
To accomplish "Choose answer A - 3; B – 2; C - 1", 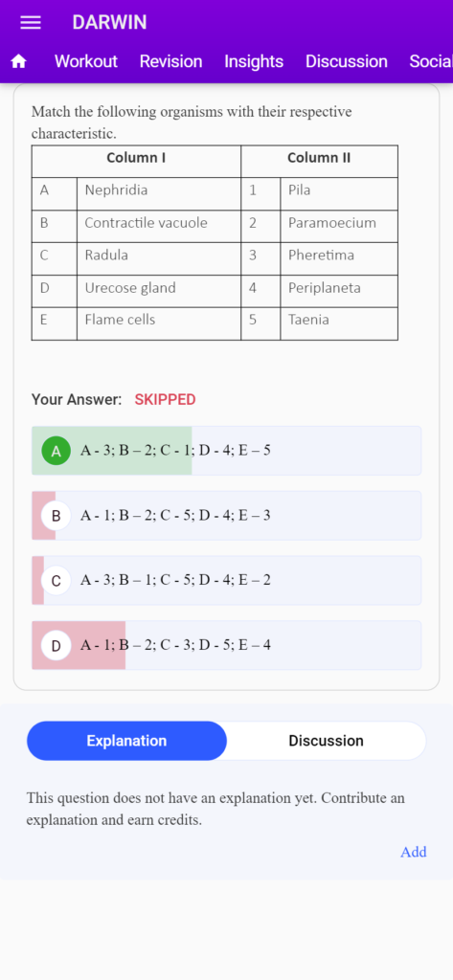I will [226, 451].
